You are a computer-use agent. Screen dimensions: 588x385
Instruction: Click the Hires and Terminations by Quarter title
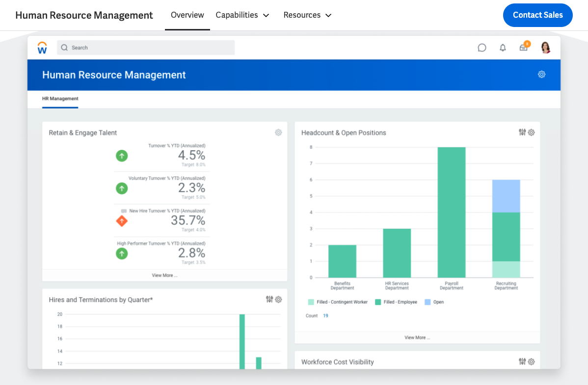coord(101,300)
